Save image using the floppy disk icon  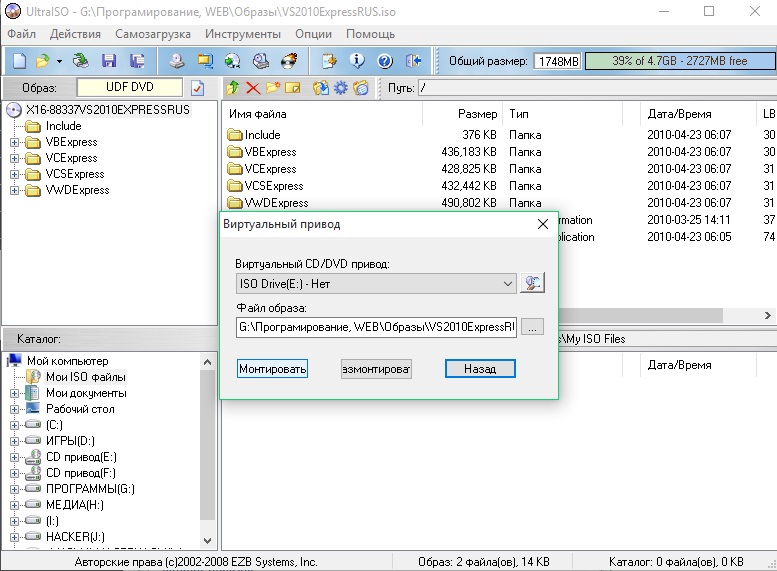coord(109,61)
